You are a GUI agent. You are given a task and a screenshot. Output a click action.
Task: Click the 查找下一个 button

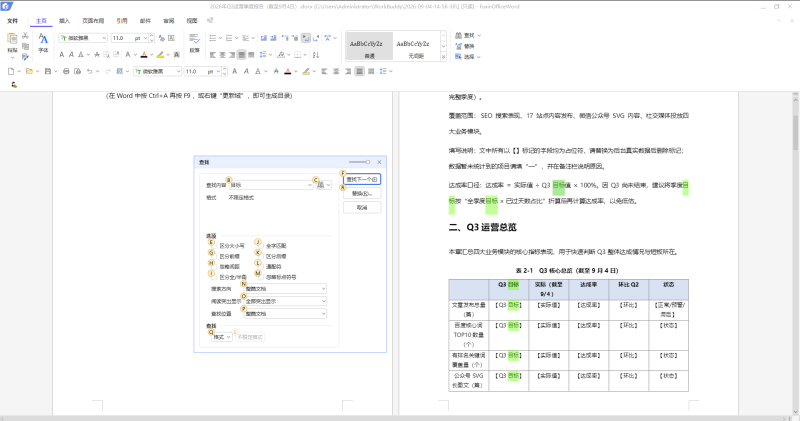[362, 180]
